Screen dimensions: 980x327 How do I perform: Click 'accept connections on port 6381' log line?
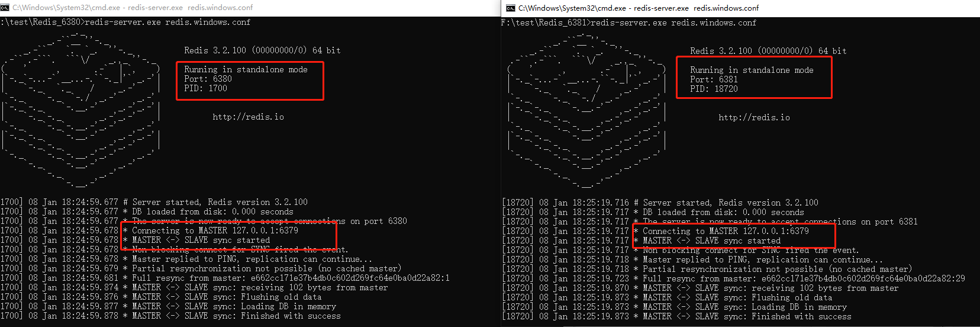pos(710,222)
